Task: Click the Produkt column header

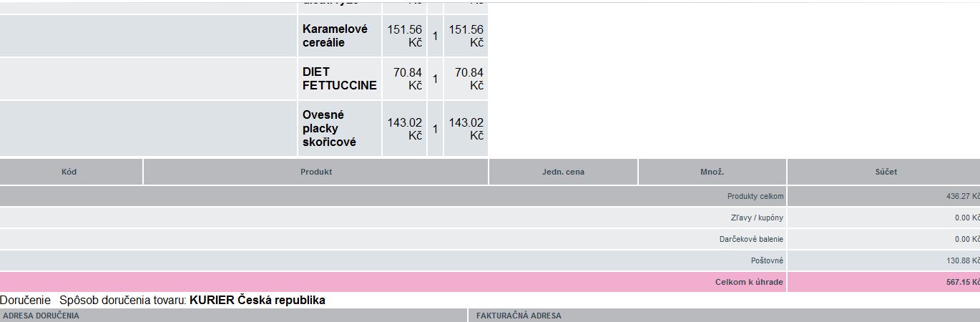Action: (316, 172)
